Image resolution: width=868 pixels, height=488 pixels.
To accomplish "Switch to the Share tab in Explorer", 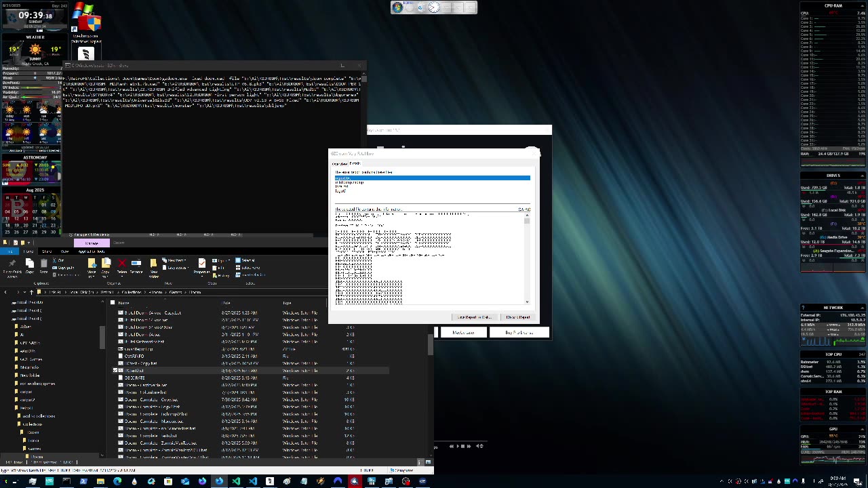I will 47,251.
